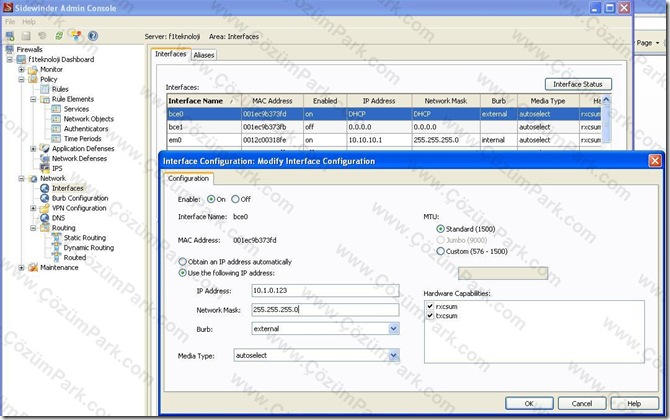Switch to the Aliases tab
The width and height of the screenshot is (670, 420).
204,55
